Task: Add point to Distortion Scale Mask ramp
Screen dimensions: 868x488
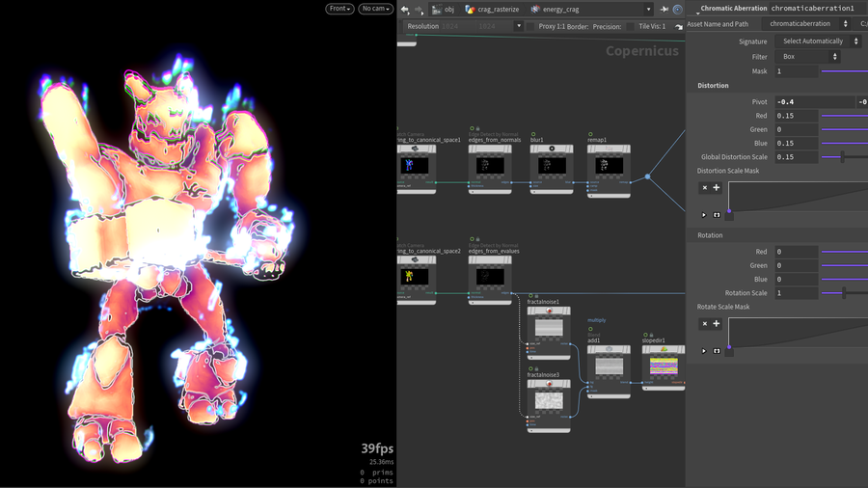Action: coord(717,187)
